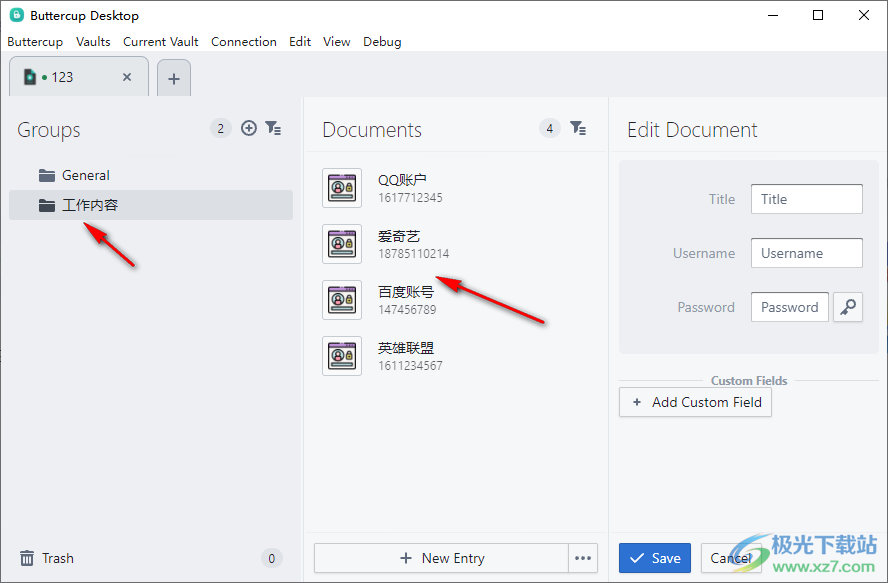Screen dimensions: 888x583
Task: Close the Buttercup Desktop window
Action: 864,15
